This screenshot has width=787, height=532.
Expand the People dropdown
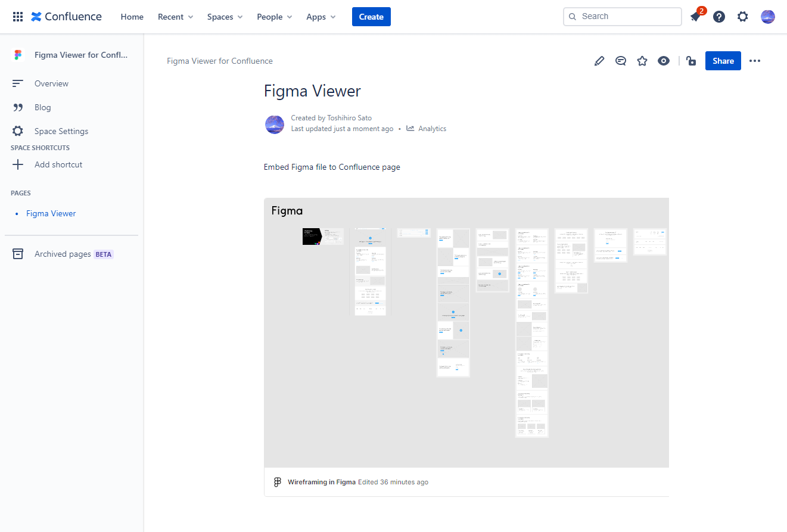click(x=275, y=17)
